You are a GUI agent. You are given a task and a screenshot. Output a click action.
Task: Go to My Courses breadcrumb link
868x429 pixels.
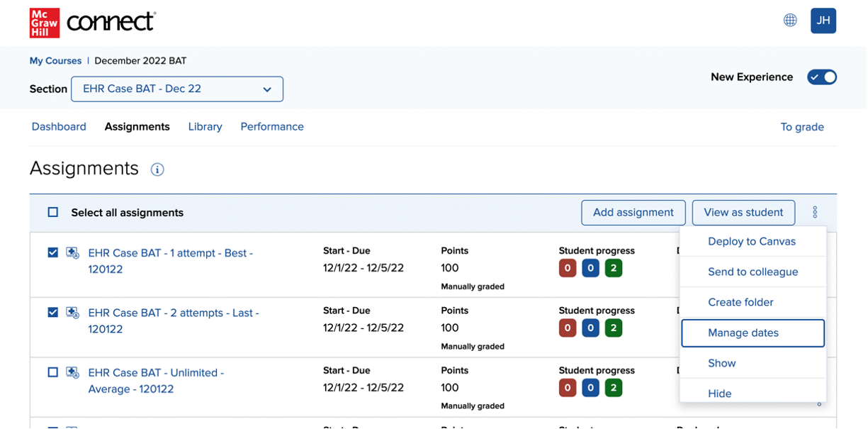click(55, 61)
